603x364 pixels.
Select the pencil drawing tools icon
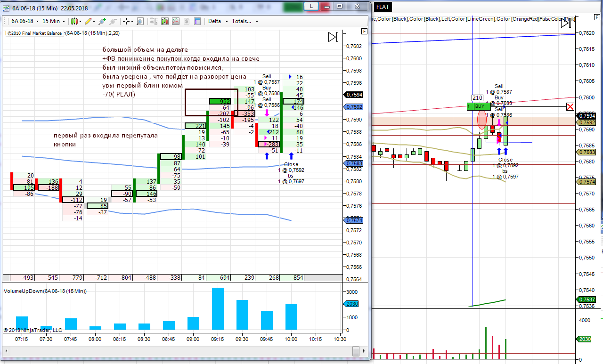(88, 21)
